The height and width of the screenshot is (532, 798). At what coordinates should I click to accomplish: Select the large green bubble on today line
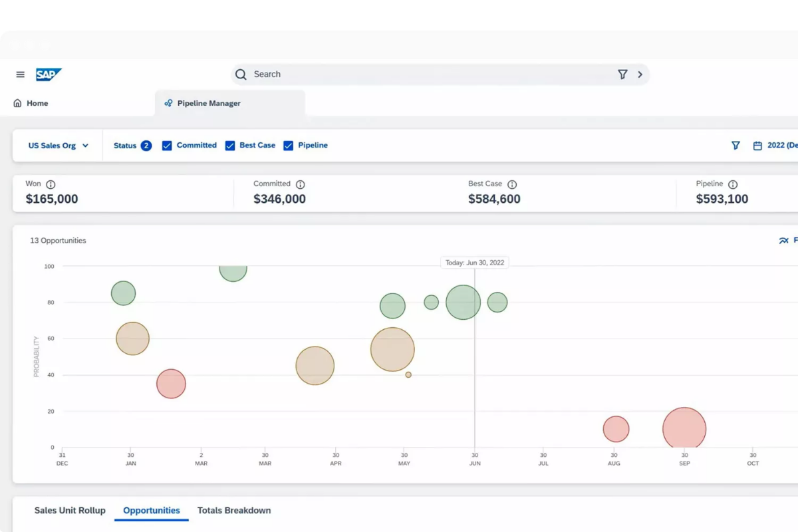463,303
